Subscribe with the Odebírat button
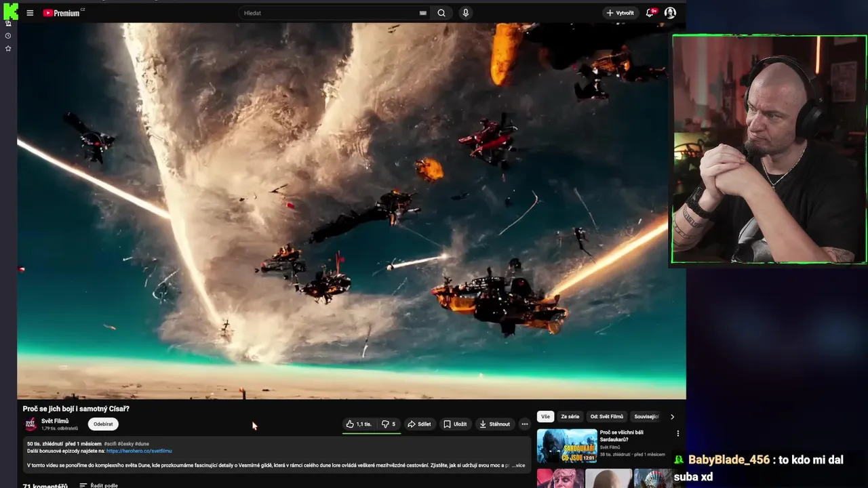Screen dimensions: 868x488 103,424
